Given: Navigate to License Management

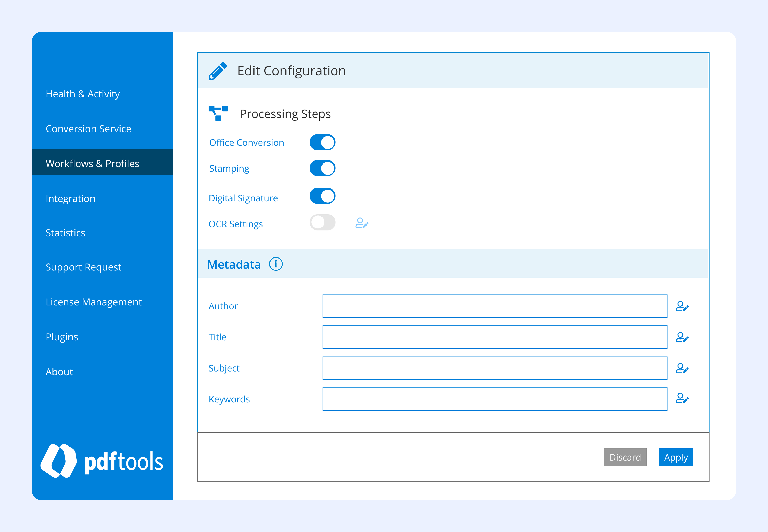Looking at the screenshot, I should [x=94, y=302].
